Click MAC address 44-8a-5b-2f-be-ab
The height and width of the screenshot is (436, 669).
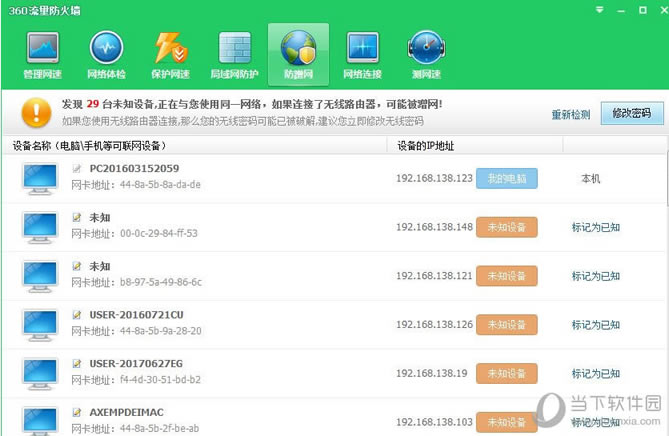tap(159, 428)
